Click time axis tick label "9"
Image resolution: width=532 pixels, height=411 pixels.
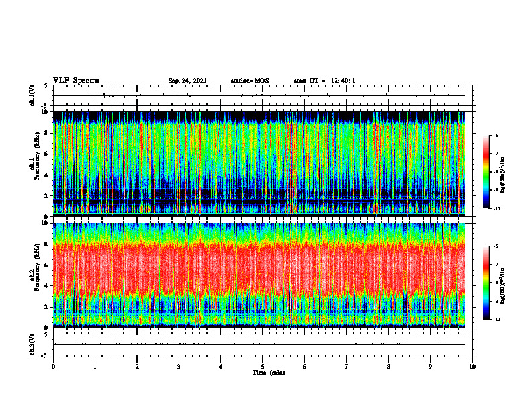(x=430, y=367)
